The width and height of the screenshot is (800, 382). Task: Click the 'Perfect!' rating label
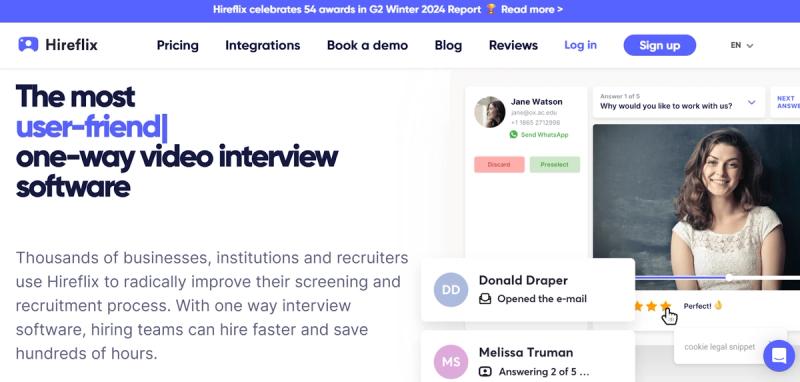coord(697,306)
